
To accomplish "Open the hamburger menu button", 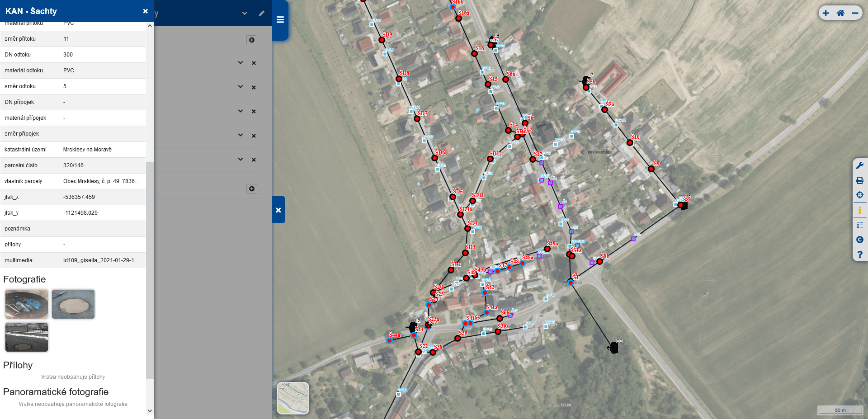I will [x=280, y=20].
